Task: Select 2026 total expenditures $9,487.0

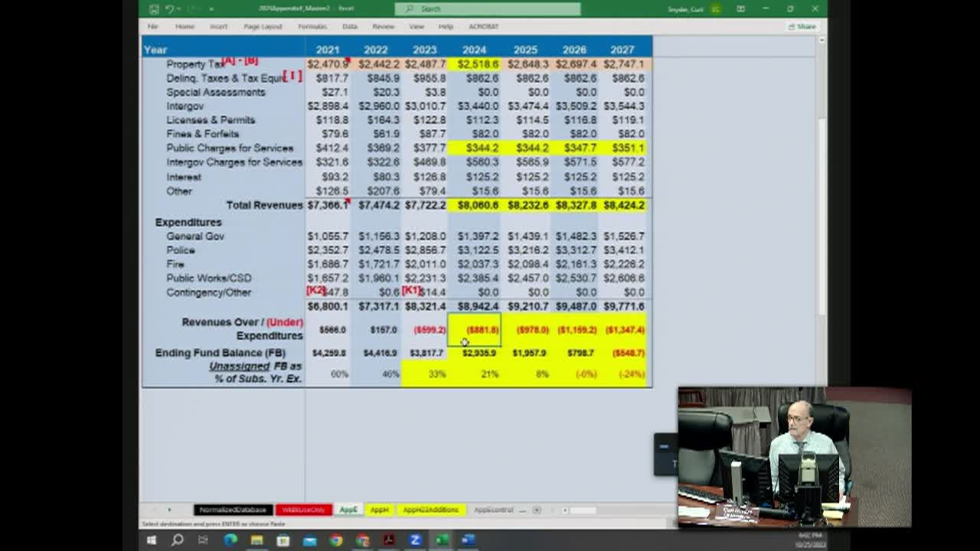Action: pos(574,306)
